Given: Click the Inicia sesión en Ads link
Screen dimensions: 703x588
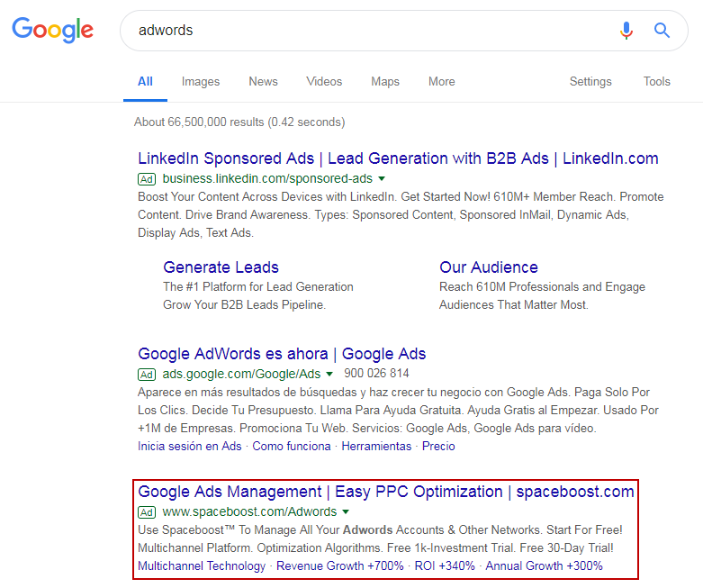Looking at the screenshot, I should 190,447.
